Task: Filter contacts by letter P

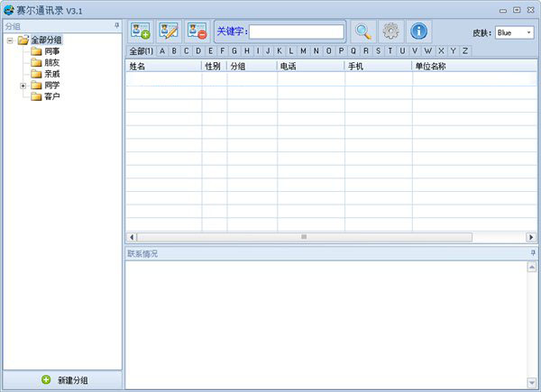Action: coord(341,51)
